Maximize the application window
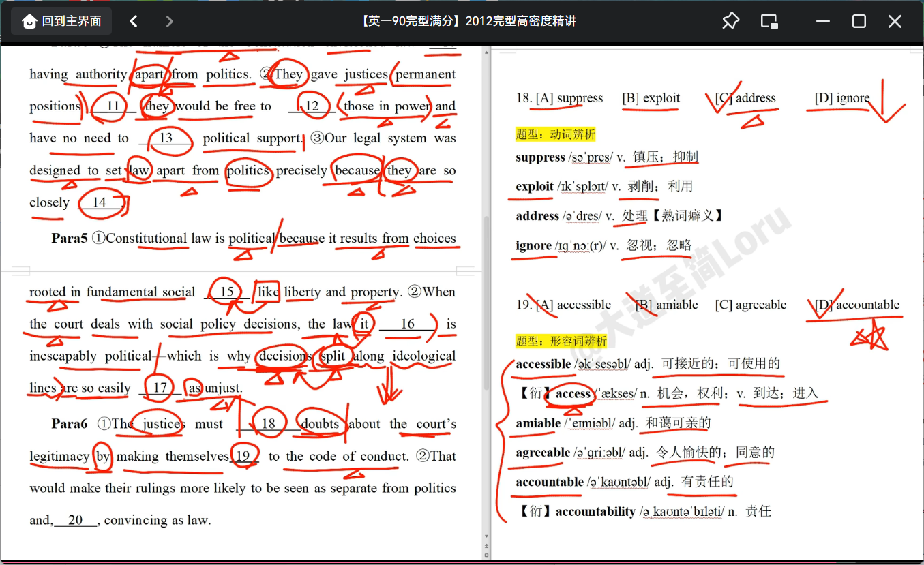Screen dimensions: 924x565 tap(859, 21)
